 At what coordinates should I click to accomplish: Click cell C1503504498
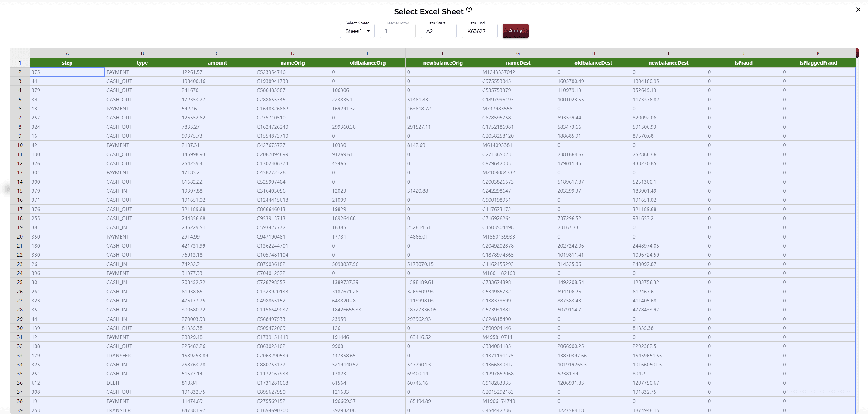(518, 227)
